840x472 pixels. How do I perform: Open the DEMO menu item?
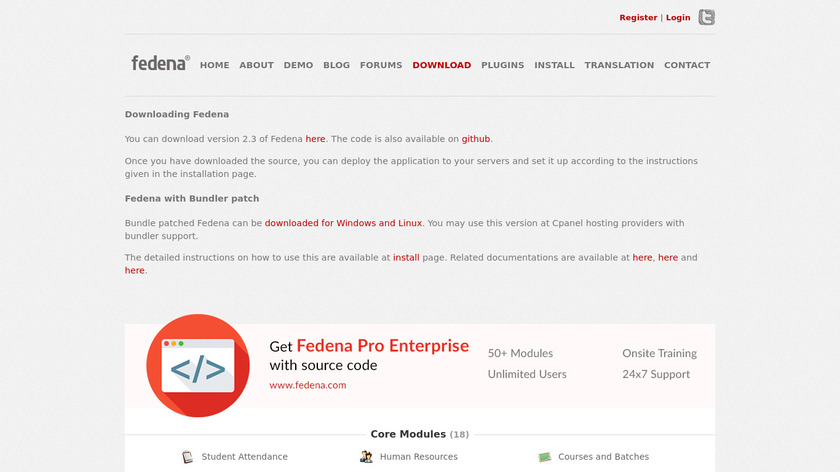(298, 65)
